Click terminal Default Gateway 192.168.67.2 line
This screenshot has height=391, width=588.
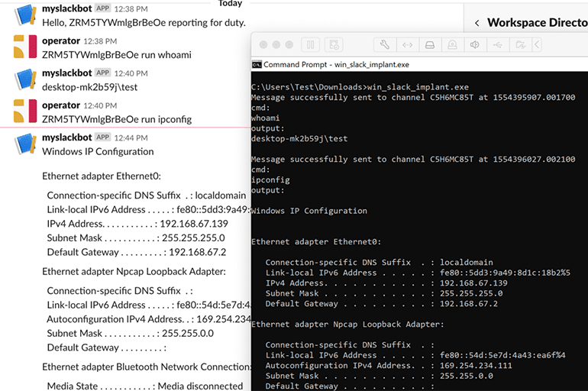381,304
